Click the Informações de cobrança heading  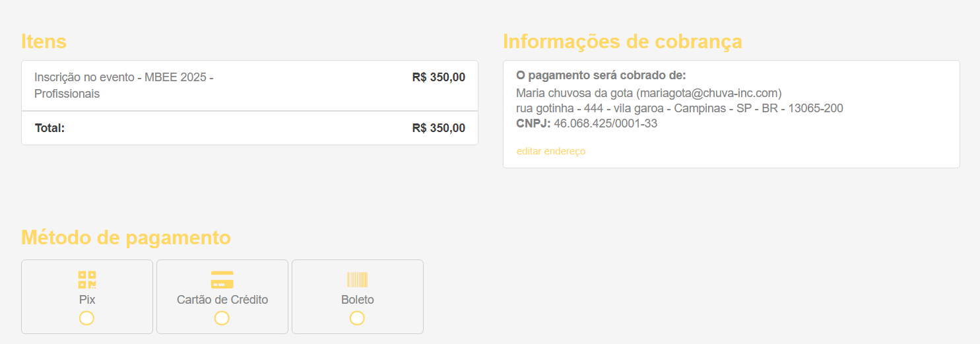coord(622,41)
